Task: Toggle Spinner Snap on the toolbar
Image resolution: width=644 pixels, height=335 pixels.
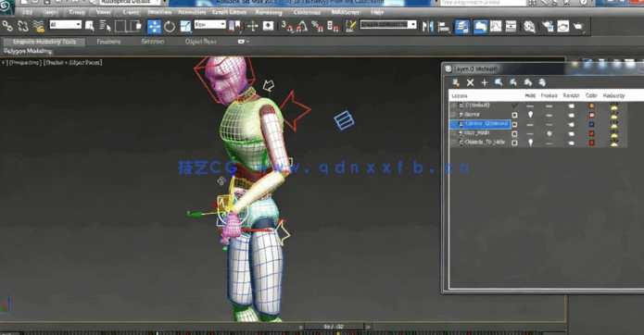Action: coord(333,26)
